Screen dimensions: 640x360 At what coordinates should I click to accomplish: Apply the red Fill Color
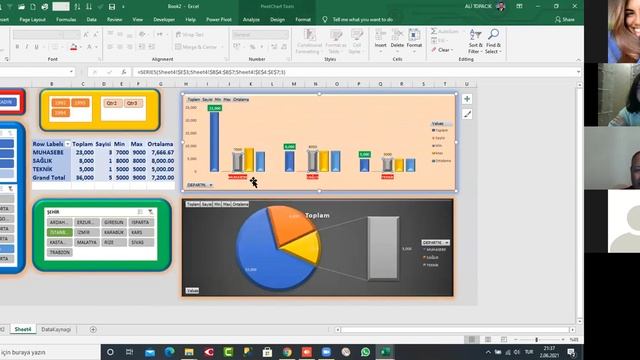click(x=74, y=47)
